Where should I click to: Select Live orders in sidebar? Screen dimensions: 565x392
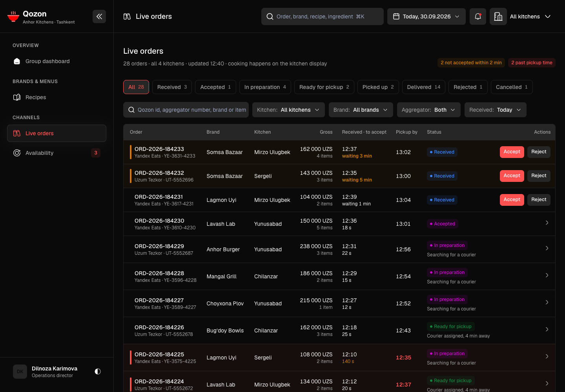[x=56, y=133]
